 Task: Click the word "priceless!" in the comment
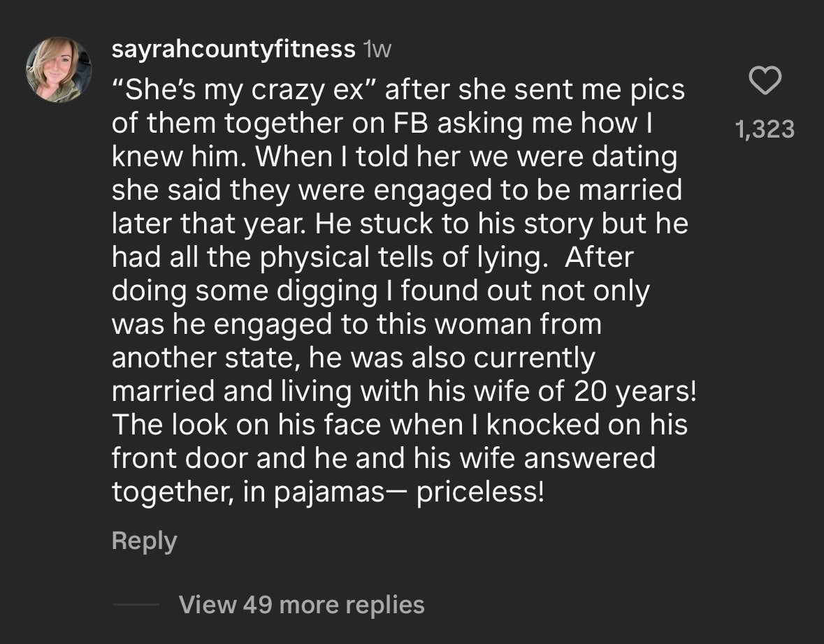click(479, 492)
